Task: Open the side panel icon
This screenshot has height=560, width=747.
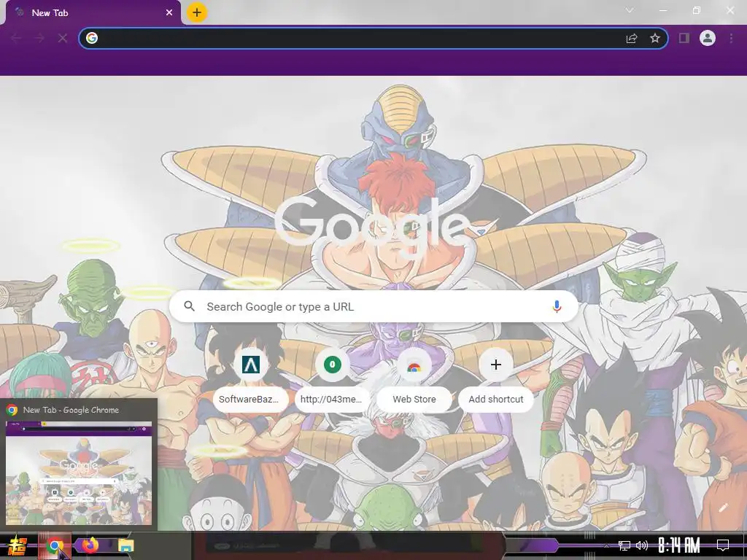Action: pos(684,38)
